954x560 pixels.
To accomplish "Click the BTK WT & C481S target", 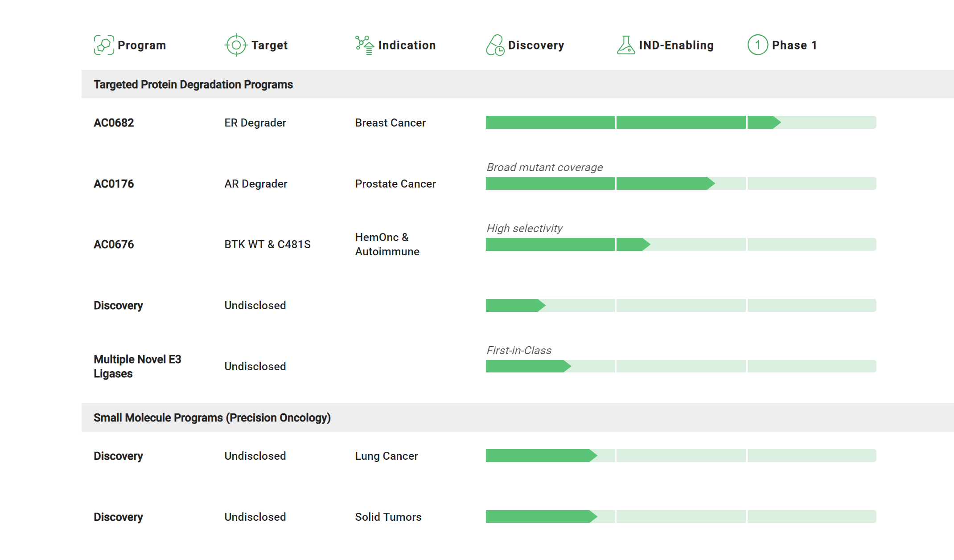I will click(267, 245).
